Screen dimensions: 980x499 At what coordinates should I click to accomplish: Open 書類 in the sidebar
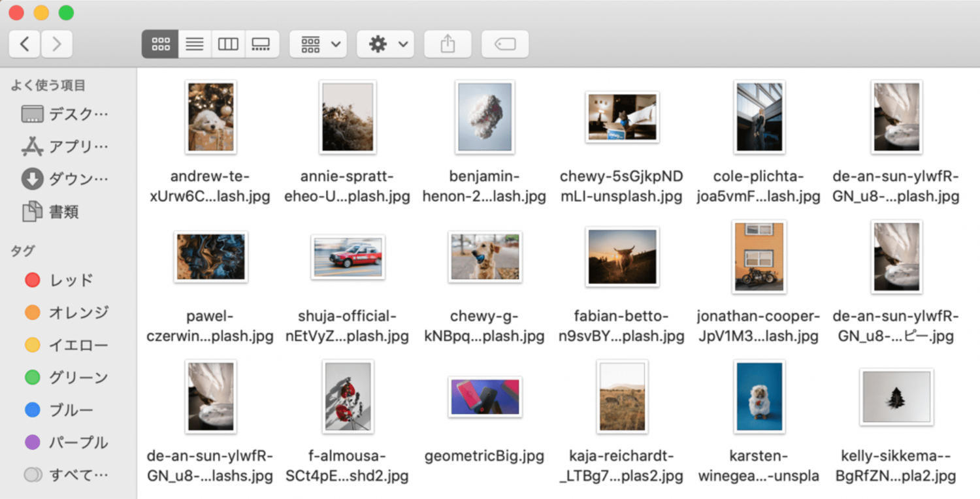click(x=50, y=212)
